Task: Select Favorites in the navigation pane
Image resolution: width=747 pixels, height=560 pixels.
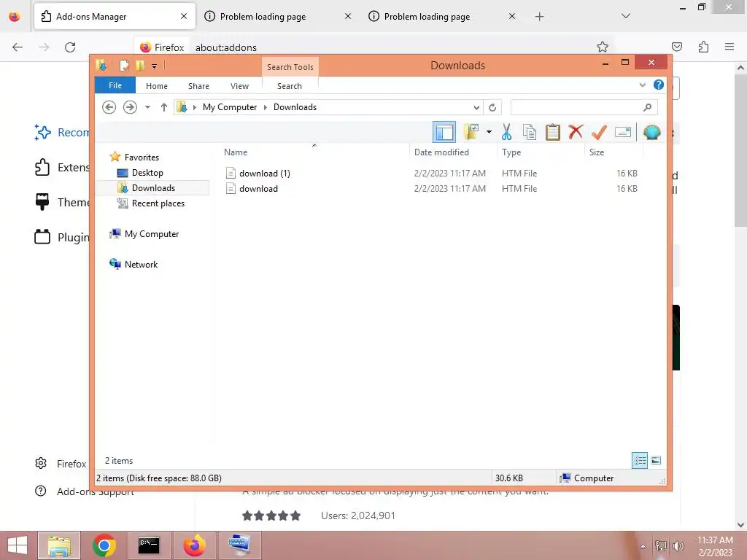Action: pyautogui.click(x=142, y=157)
